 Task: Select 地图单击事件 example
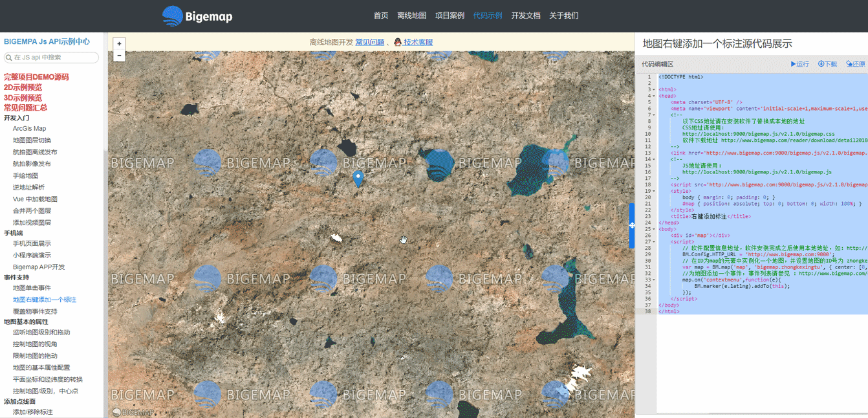click(x=32, y=288)
